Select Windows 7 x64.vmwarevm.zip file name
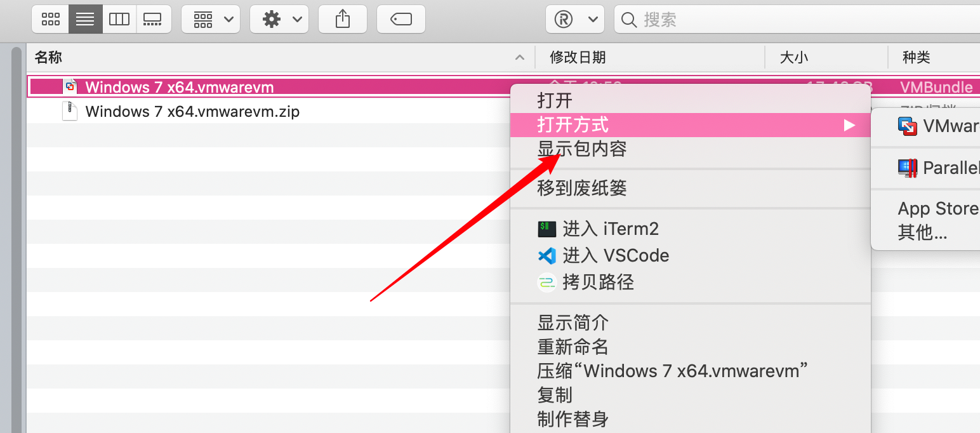 point(192,112)
